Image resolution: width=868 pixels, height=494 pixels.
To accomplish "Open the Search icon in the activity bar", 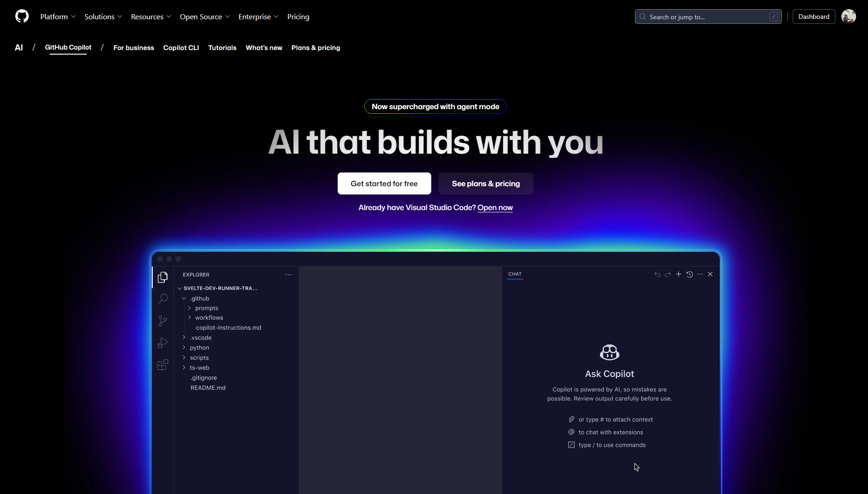I will pyautogui.click(x=163, y=299).
